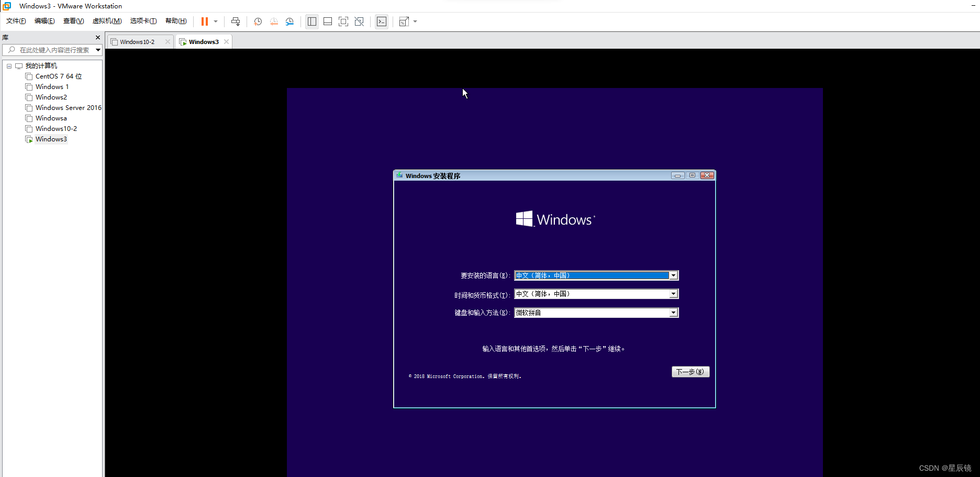Select Windows10-2 in the library tree

[56, 129]
